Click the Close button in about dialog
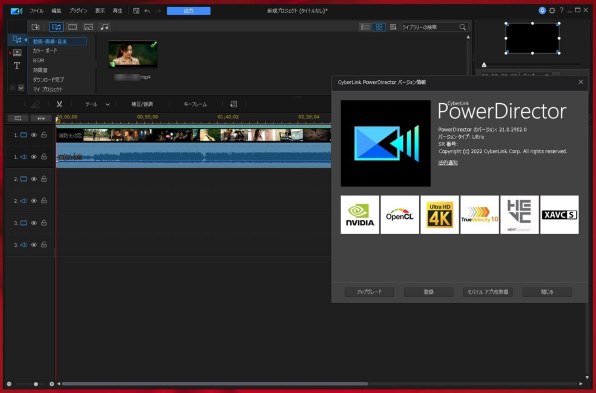The image size is (596, 393). (547, 292)
